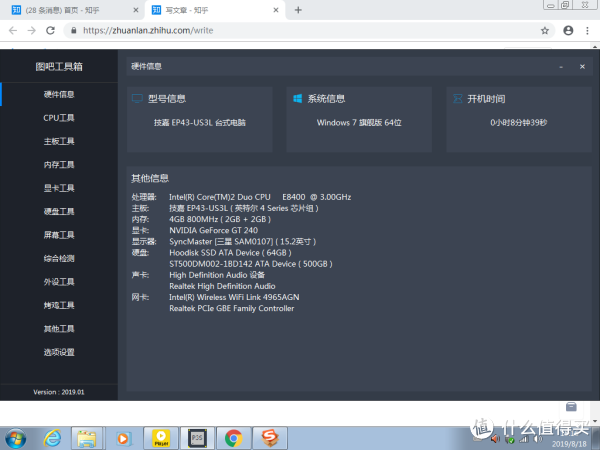Open the Chrome profile account icon
The height and width of the screenshot is (450, 600).
(x=568, y=31)
